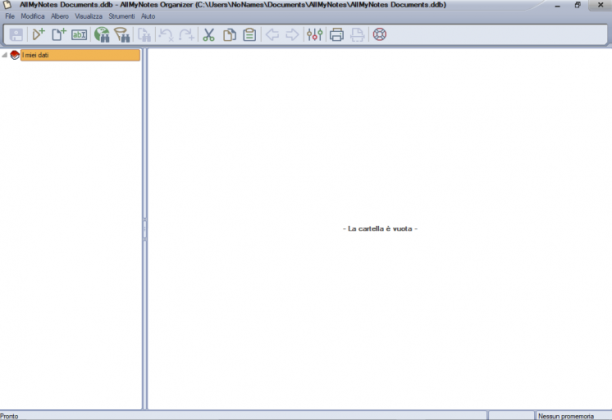Click the 'Pronto' status bar text

(9, 416)
